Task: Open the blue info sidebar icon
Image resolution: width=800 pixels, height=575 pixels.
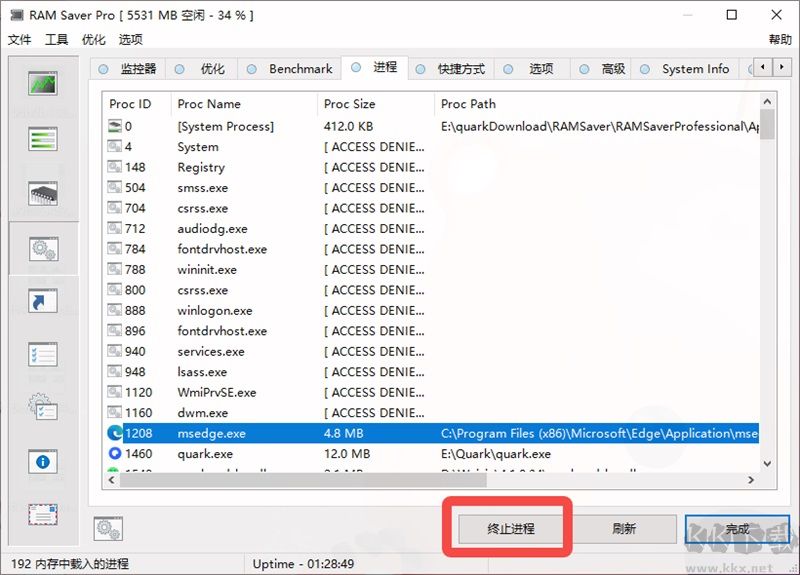Action: click(43, 462)
